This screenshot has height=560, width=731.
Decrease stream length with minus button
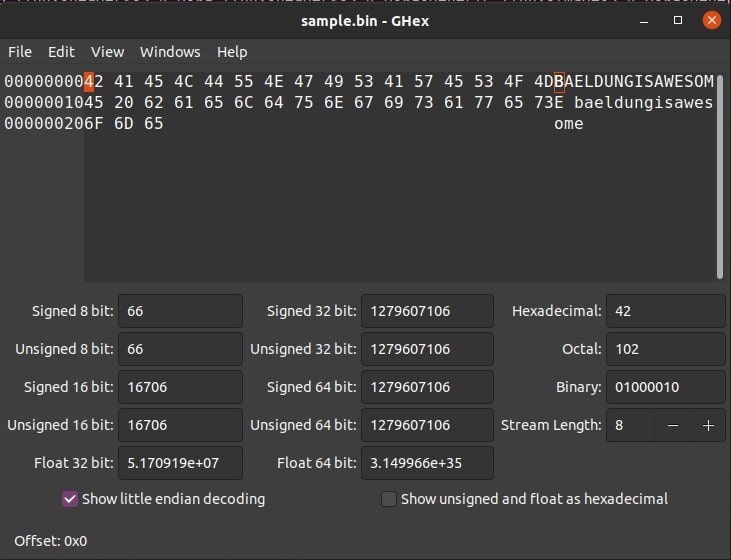click(673, 425)
